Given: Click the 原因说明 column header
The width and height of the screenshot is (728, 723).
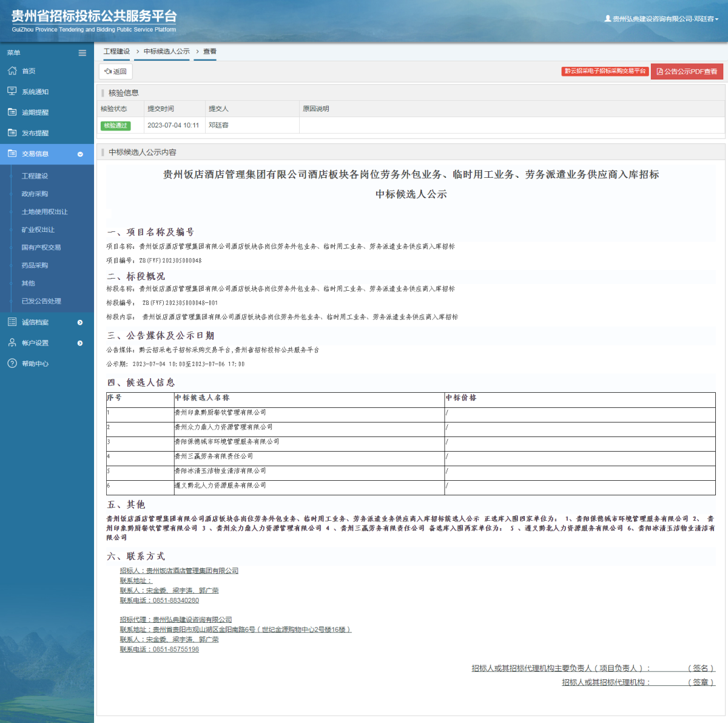Looking at the screenshot, I should pos(316,109).
